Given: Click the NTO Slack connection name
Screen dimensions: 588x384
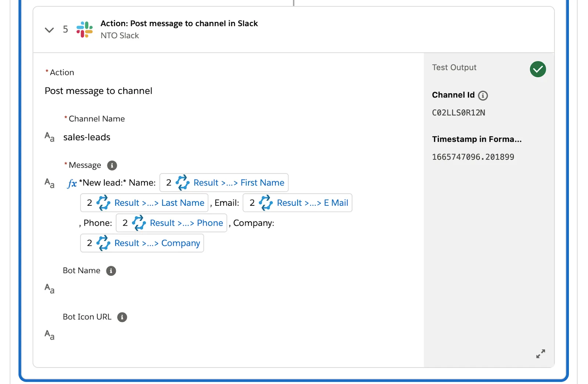Looking at the screenshot, I should click(x=120, y=36).
